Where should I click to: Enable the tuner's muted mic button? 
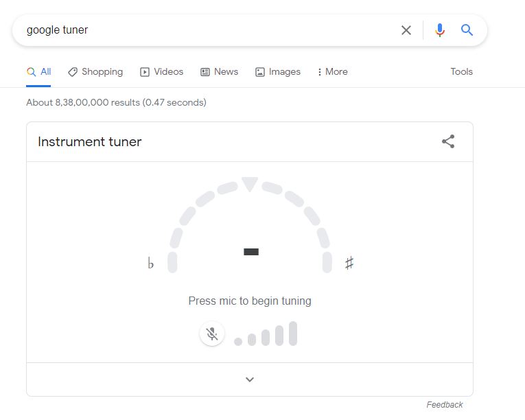tap(212, 334)
